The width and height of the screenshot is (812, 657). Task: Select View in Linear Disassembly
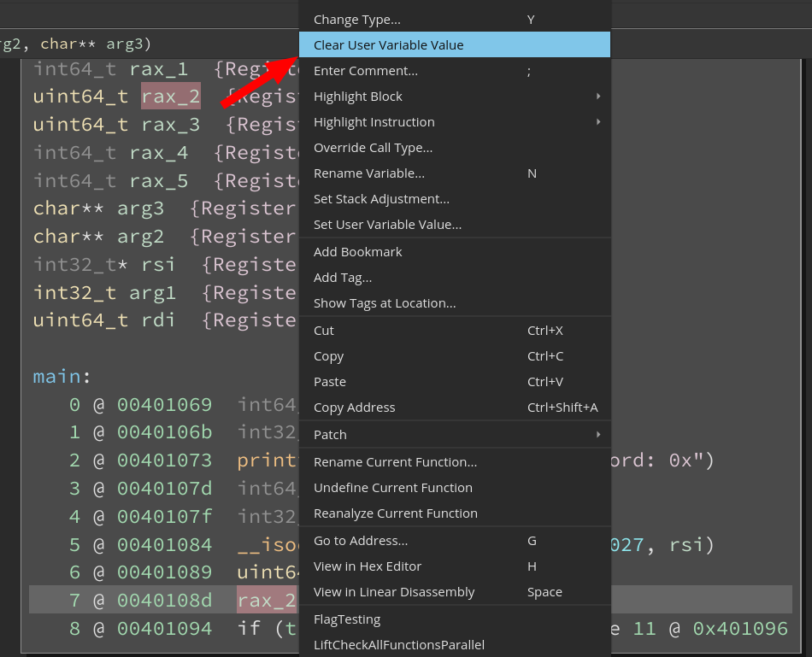455,592
